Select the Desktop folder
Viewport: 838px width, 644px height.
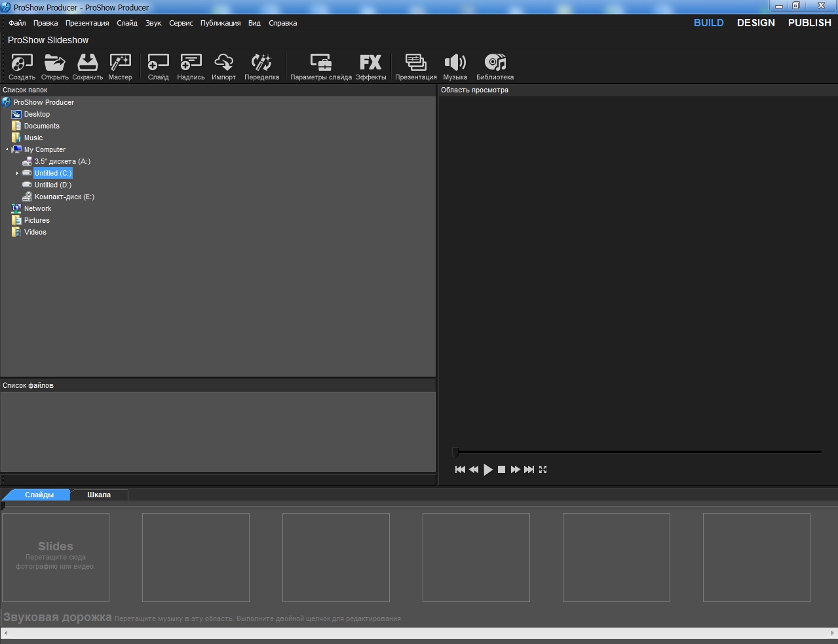pyautogui.click(x=37, y=114)
